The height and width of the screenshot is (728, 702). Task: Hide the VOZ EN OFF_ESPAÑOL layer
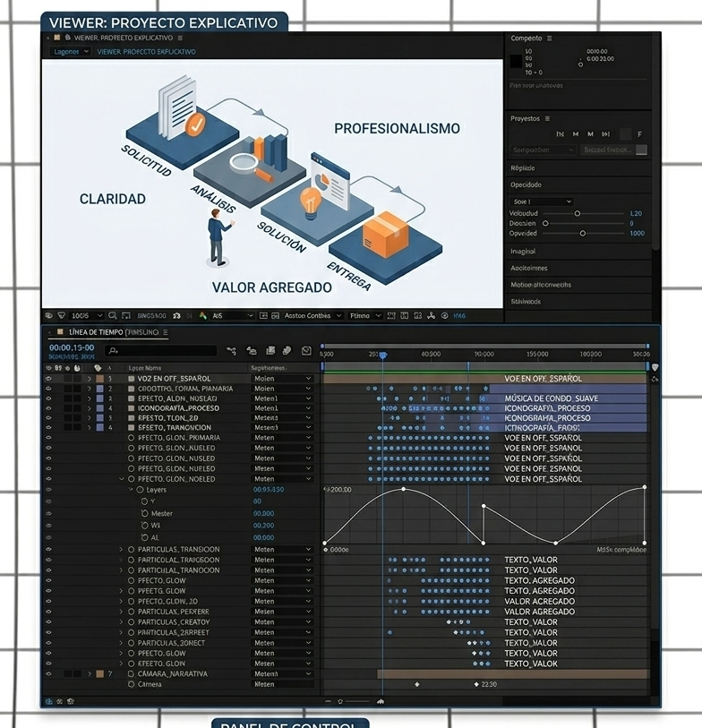[48, 379]
